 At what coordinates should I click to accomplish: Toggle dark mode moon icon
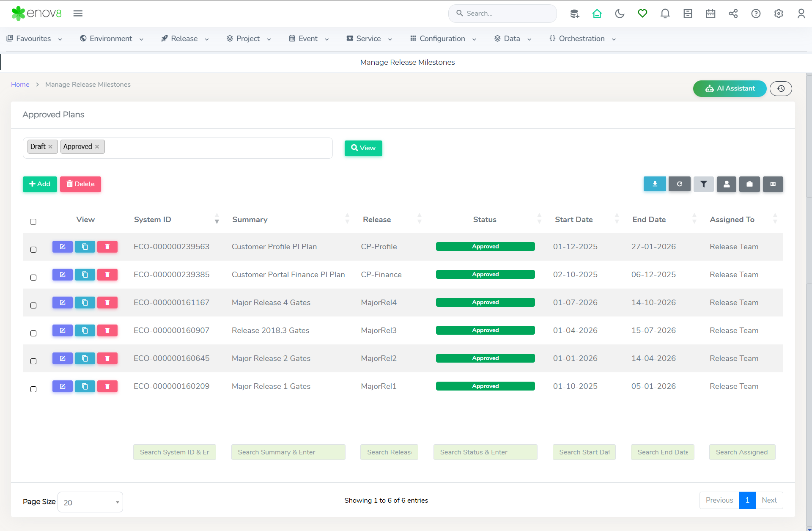620,14
